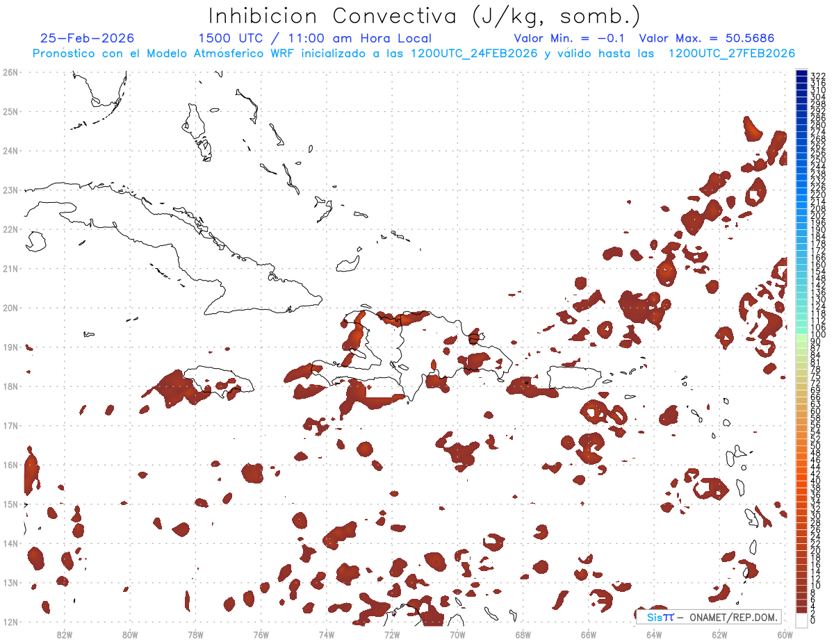
Task: Click the 23N latitude axis label
Action: [10, 190]
